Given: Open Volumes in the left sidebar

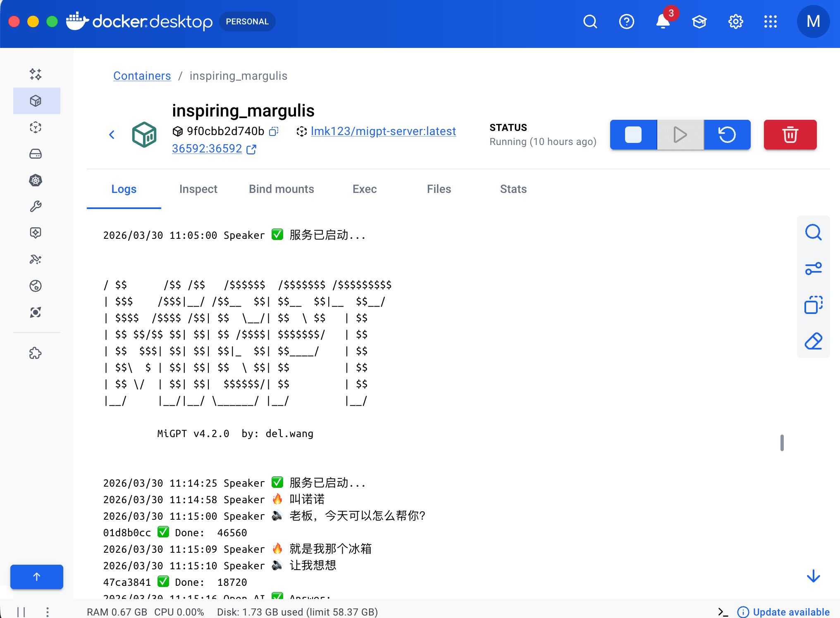Looking at the screenshot, I should click(x=36, y=154).
